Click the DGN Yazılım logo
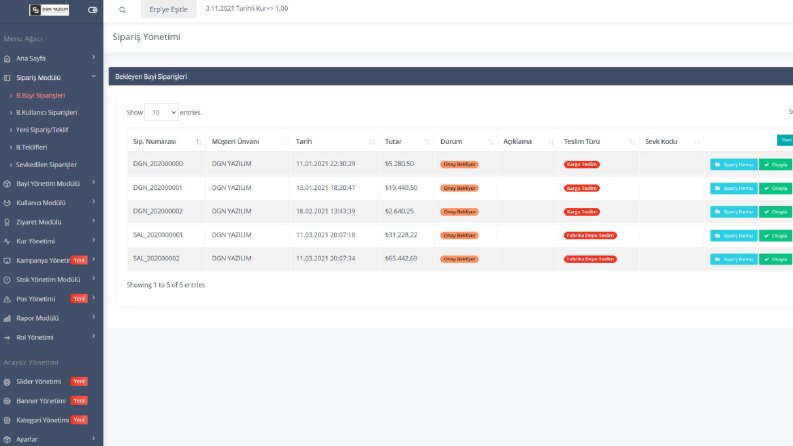 [49, 10]
